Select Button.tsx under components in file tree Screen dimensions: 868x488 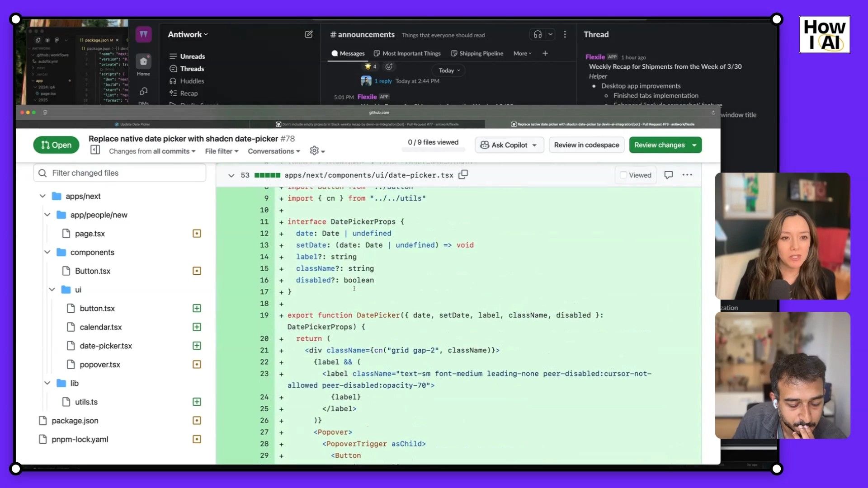93,271
